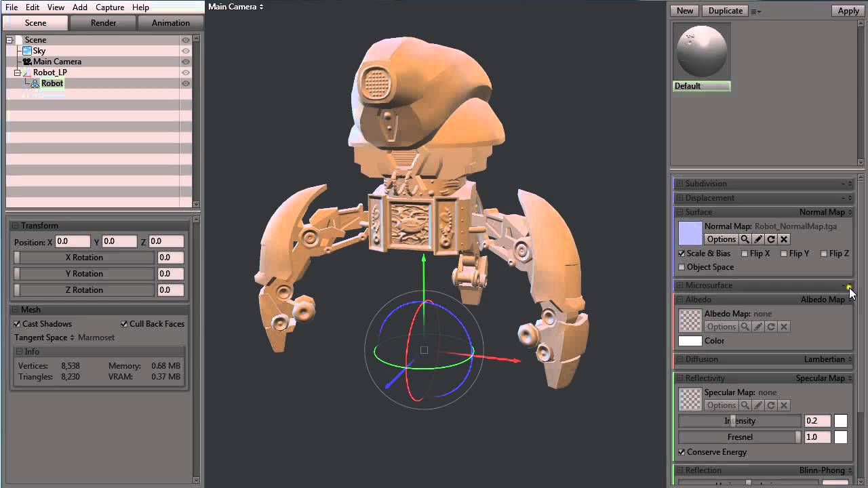Enable the Flip Z checkbox

(824, 253)
